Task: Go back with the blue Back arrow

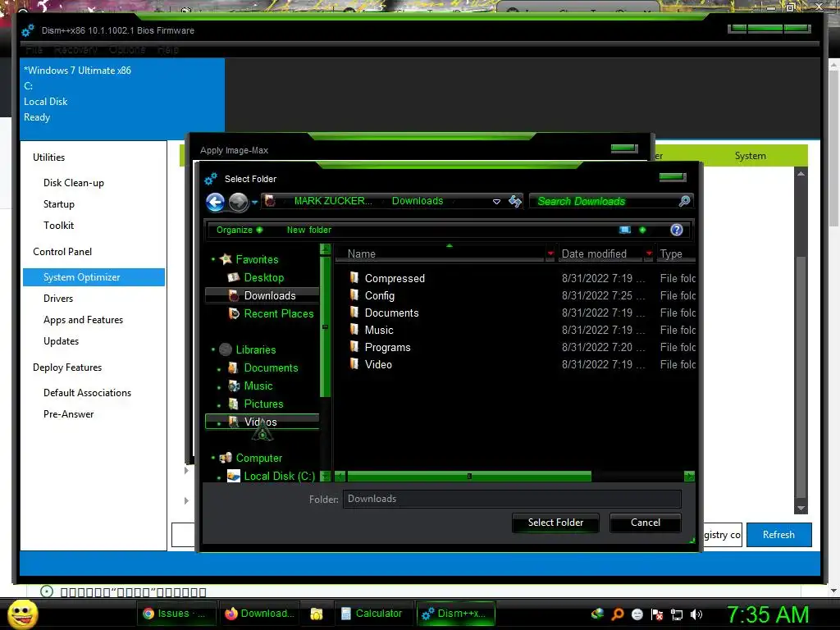Action: [216, 202]
